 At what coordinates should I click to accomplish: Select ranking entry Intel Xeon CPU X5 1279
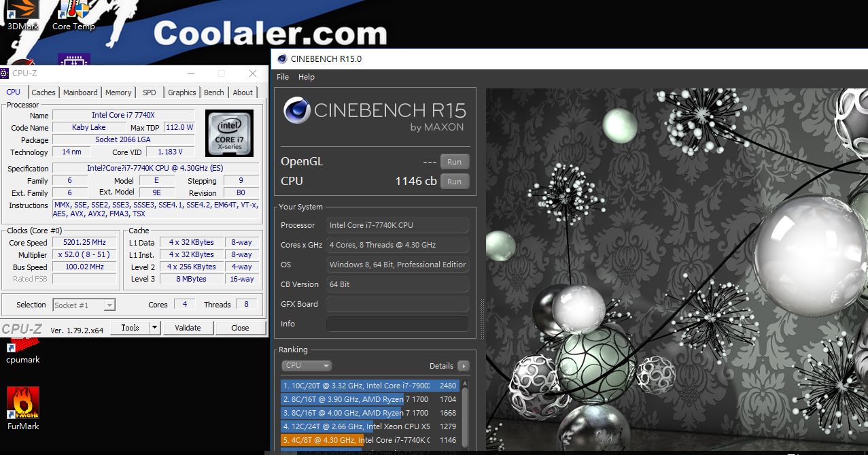[x=370, y=426]
